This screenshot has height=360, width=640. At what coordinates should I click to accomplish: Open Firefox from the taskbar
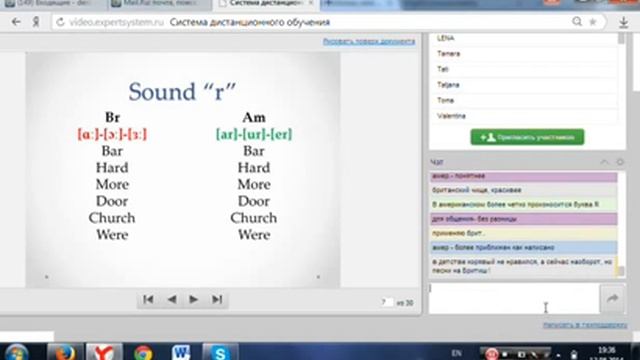coord(64,352)
